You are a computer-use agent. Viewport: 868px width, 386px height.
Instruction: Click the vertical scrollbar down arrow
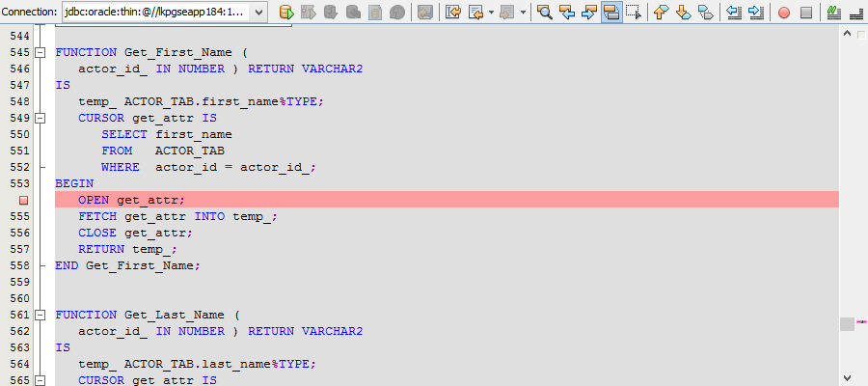coord(847,377)
